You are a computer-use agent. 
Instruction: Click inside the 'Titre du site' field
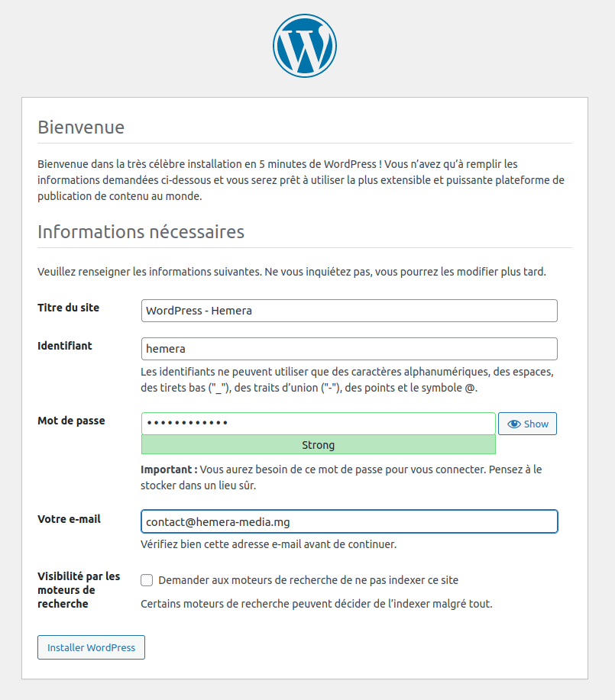click(x=348, y=311)
